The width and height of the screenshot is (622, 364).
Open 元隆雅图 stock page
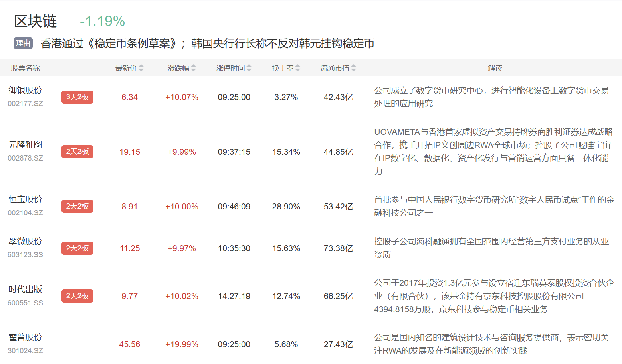(x=25, y=145)
